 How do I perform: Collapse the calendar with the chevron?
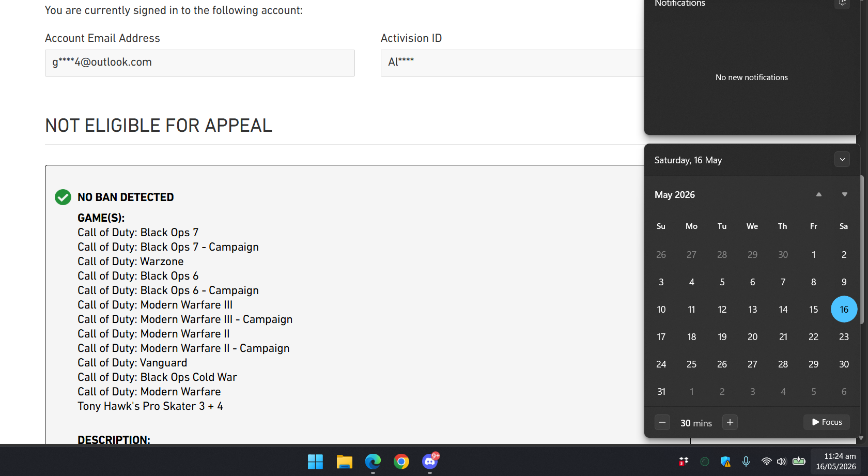coord(842,160)
